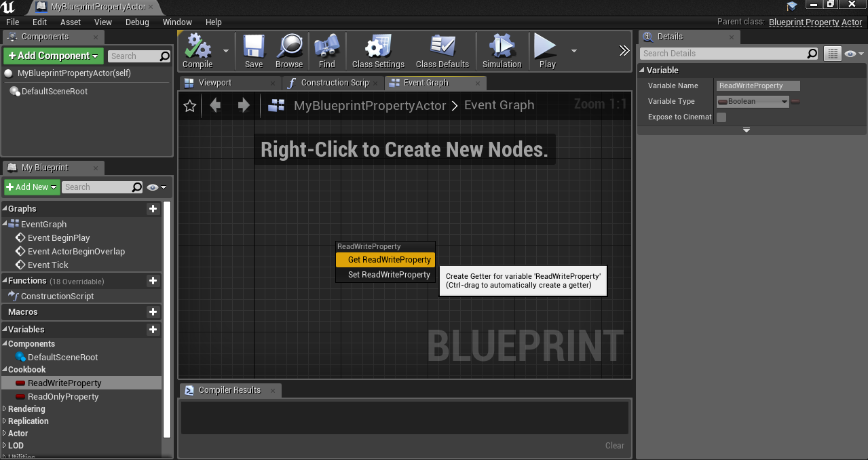The image size is (868, 460).
Task: Start Simulation from the toolbar
Action: pos(502,52)
